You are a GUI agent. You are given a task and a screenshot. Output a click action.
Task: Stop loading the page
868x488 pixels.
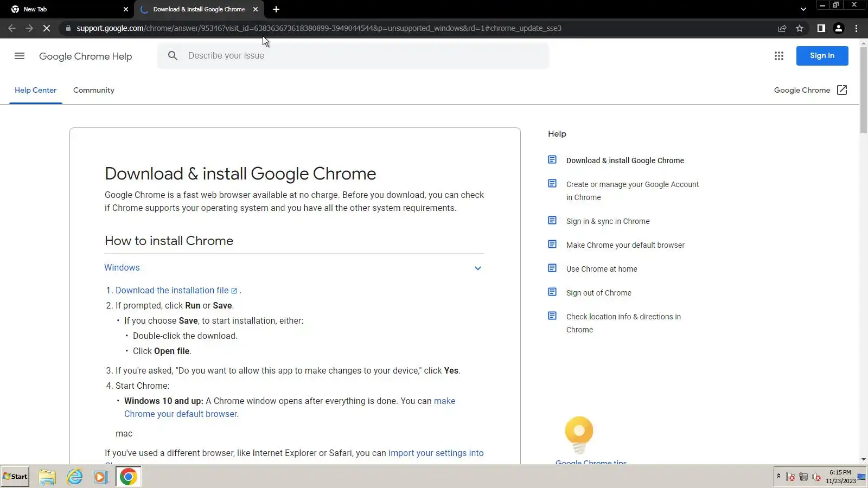coord(47,28)
